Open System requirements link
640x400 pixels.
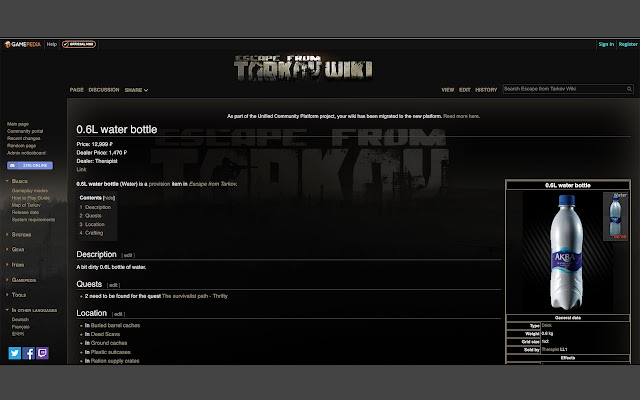click(33, 220)
